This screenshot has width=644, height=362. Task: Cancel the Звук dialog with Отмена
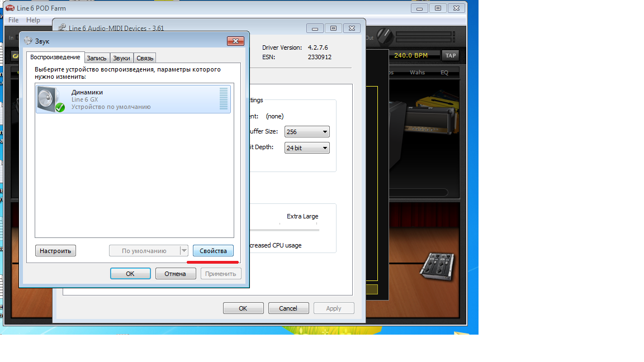(176, 273)
